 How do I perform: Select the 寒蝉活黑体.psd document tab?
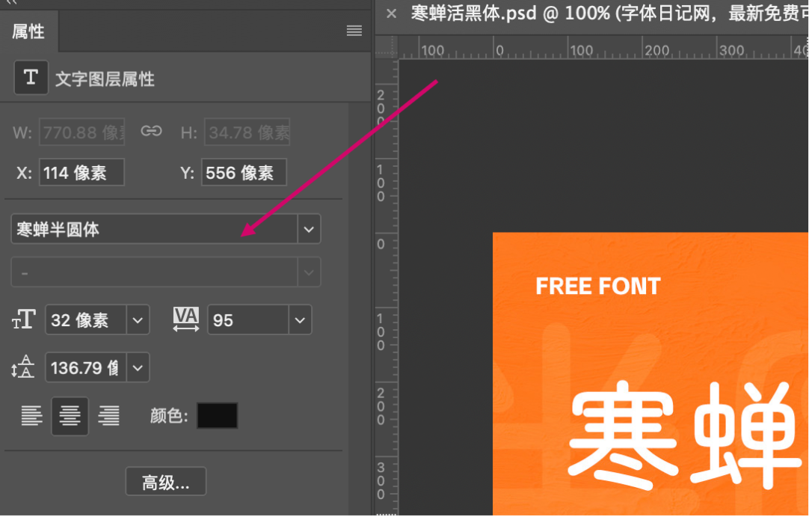[609, 13]
